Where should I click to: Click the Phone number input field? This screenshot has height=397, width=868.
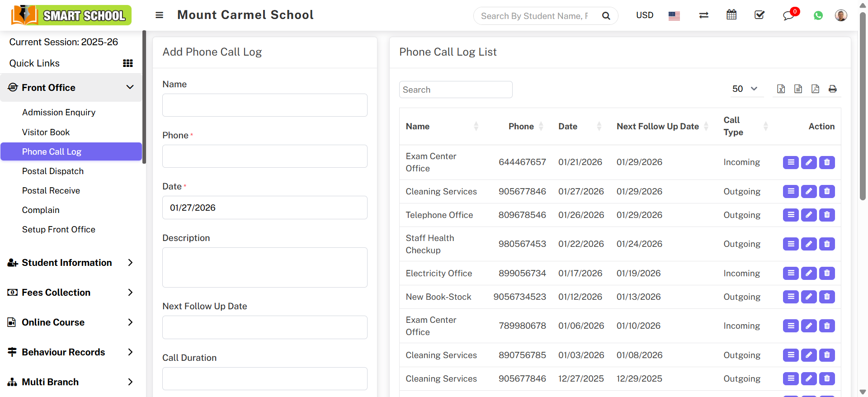point(264,156)
